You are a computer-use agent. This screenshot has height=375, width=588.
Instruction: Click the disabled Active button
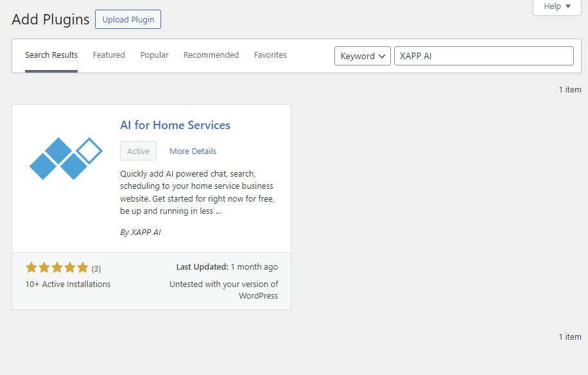click(139, 151)
